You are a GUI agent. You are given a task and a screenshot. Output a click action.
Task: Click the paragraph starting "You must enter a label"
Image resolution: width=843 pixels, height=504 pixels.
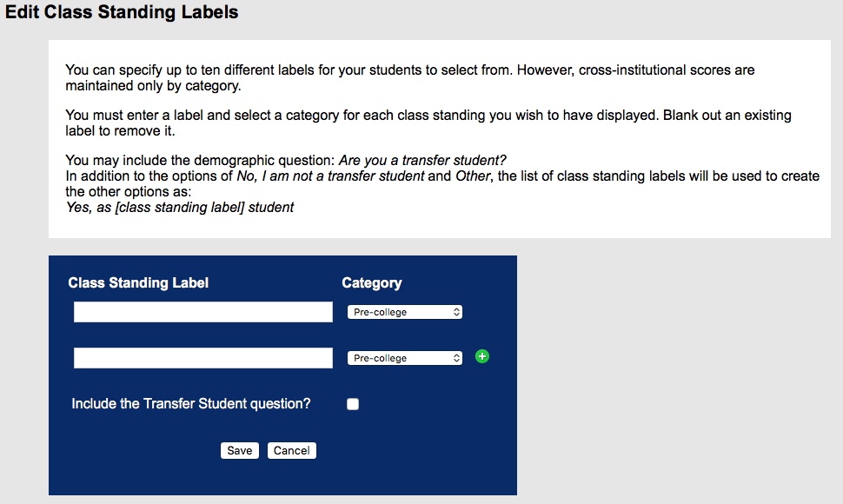pyautogui.click(x=428, y=123)
